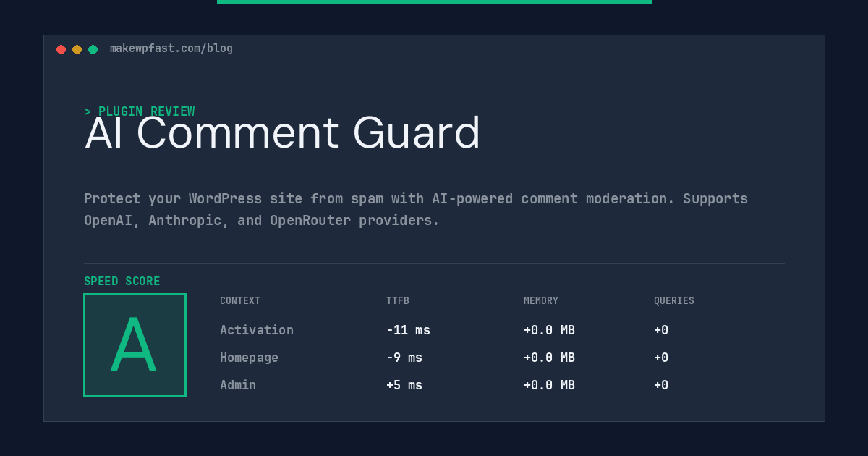Click the plugin description paragraph

[x=416, y=209]
